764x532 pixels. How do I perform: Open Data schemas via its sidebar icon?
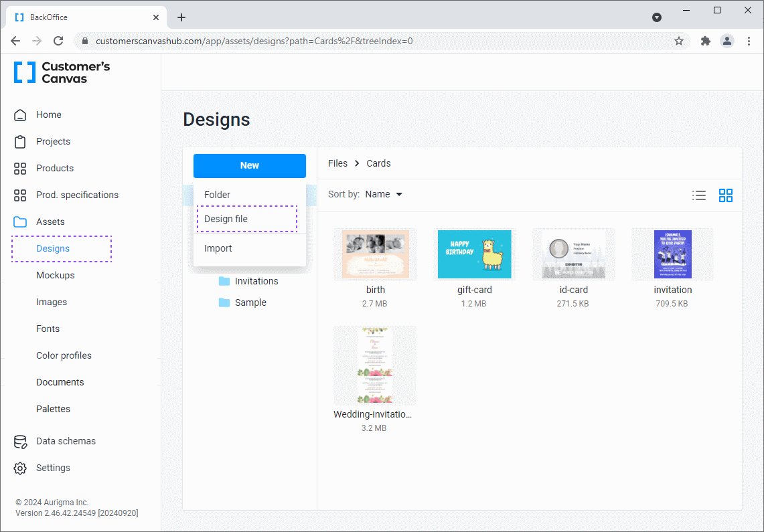tap(20, 441)
